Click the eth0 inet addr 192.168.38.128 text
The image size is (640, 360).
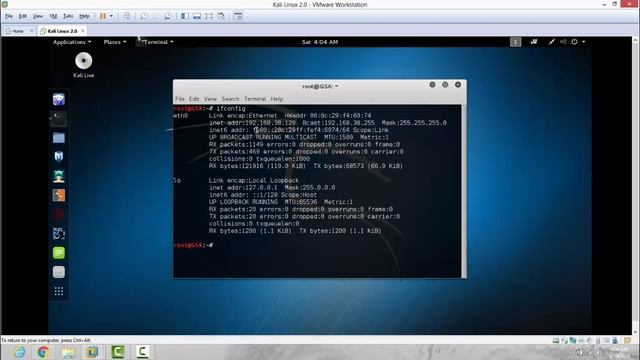point(252,123)
